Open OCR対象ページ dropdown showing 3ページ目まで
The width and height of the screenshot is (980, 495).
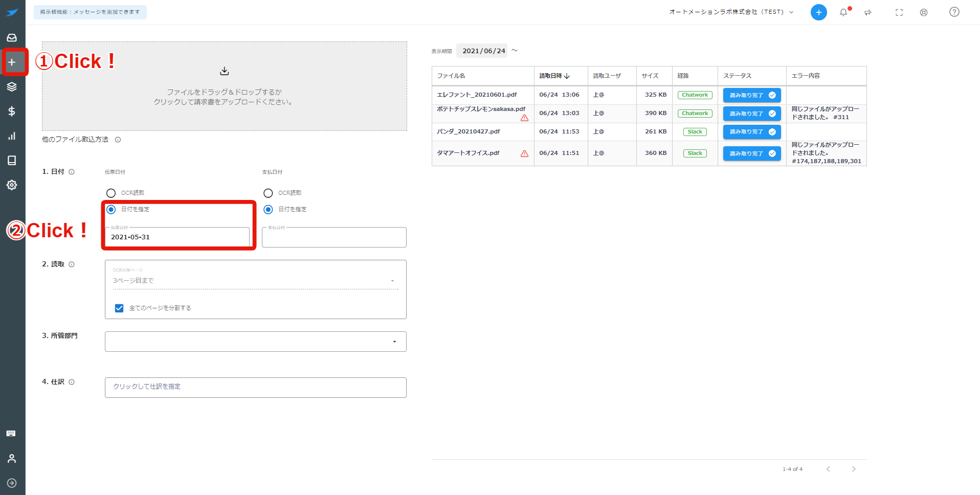pyautogui.click(x=256, y=280)
